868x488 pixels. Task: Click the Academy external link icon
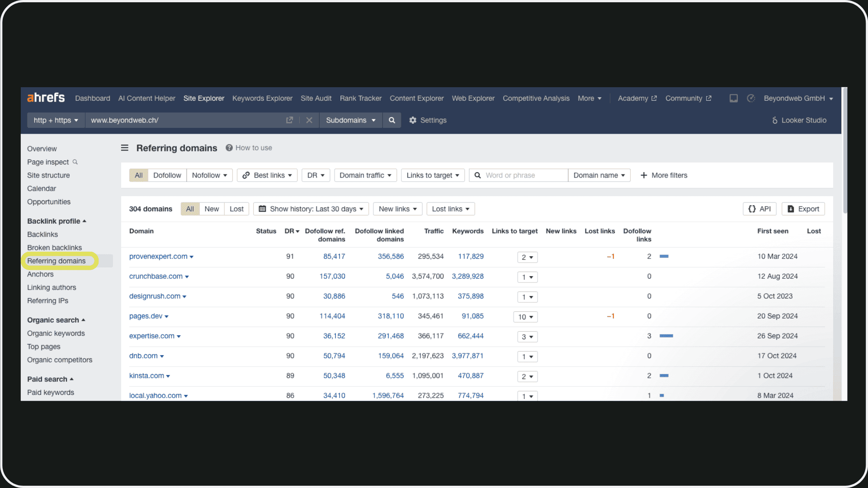pyautogui.click(x=654, y=98)
